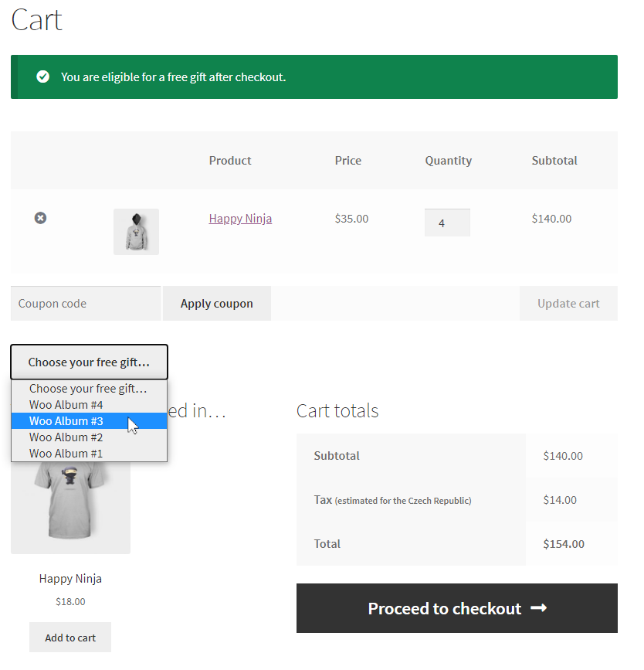644x670 pixels.
Task: Collapse the Choose your free gift dropdown
Action: click(x=89, y=362)
